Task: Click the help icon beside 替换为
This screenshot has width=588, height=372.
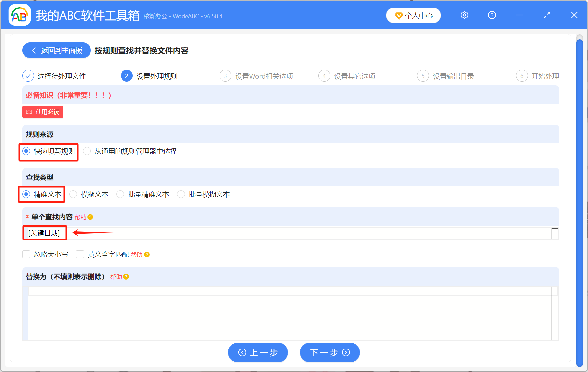Action: [127, 277]
